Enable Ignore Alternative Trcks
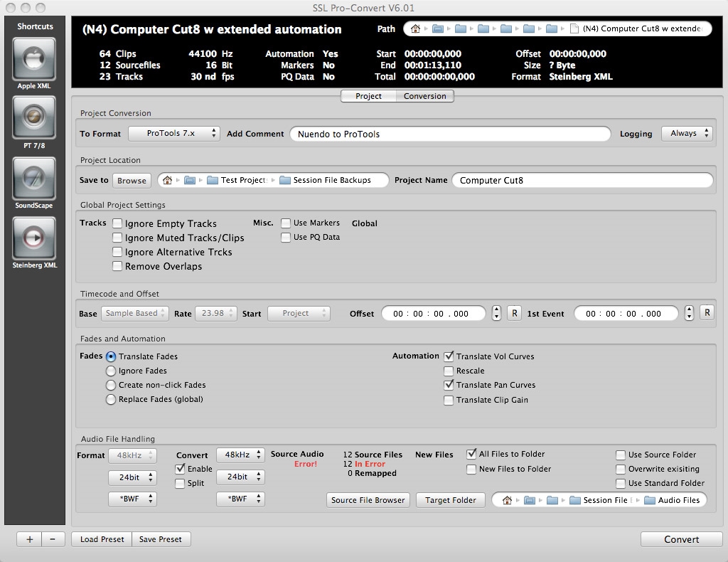Image resolution: width=728 pixels, height=562 pixels. [117, 253]
